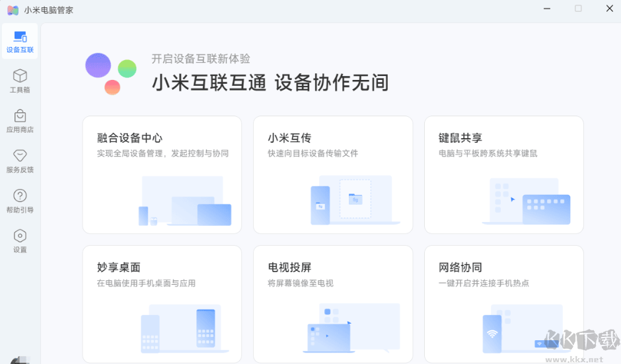Open the 键鼠共享 card
The width and height of the screenshot is (621, 364).
click(504, 174)
